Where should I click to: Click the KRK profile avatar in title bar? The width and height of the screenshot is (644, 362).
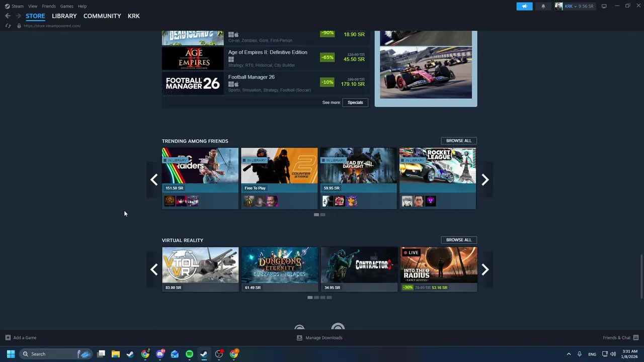click(558, 6)
